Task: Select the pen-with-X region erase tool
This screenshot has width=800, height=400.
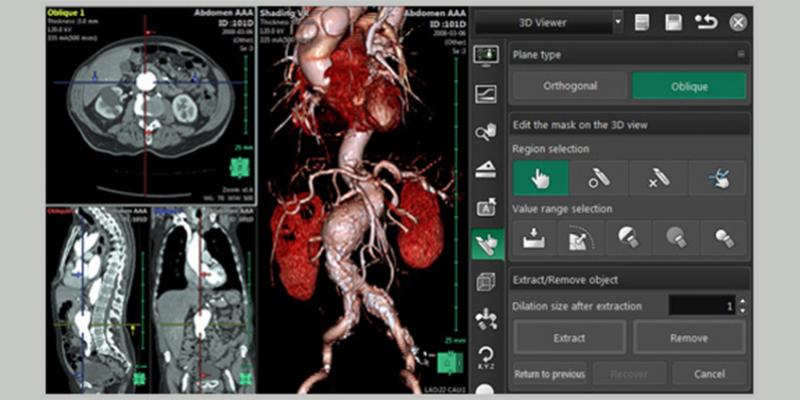Action: [658, 178]
